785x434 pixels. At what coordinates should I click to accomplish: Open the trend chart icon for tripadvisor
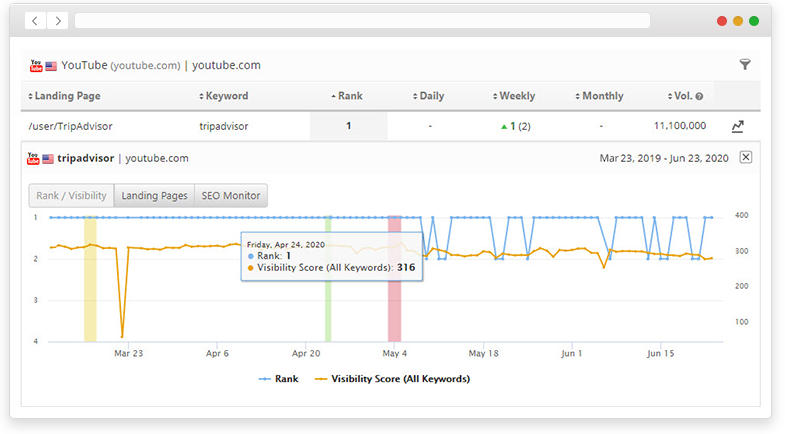(x=738, y=126)
